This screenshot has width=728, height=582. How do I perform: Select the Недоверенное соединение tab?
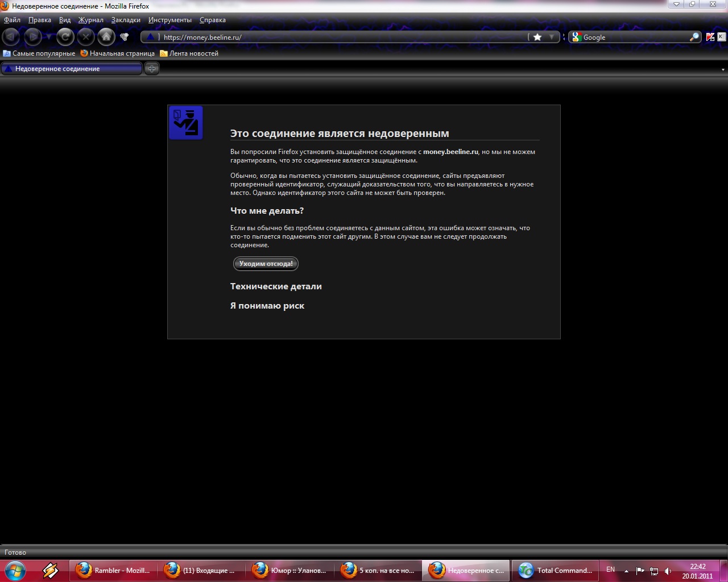[x=72, y=69]
